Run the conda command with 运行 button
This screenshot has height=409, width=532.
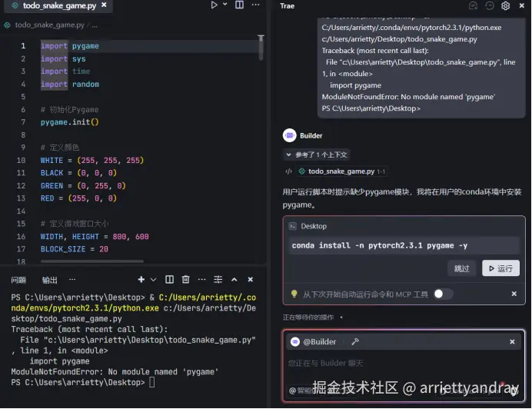(x=500, y=268)
